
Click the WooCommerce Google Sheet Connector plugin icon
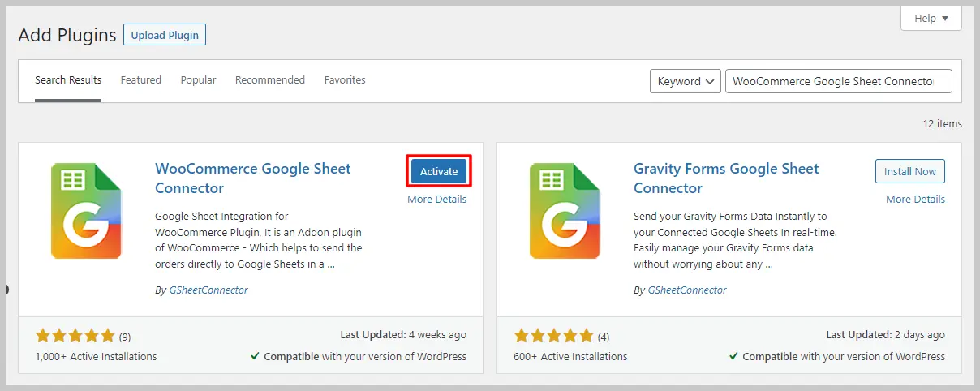[85, 211]
